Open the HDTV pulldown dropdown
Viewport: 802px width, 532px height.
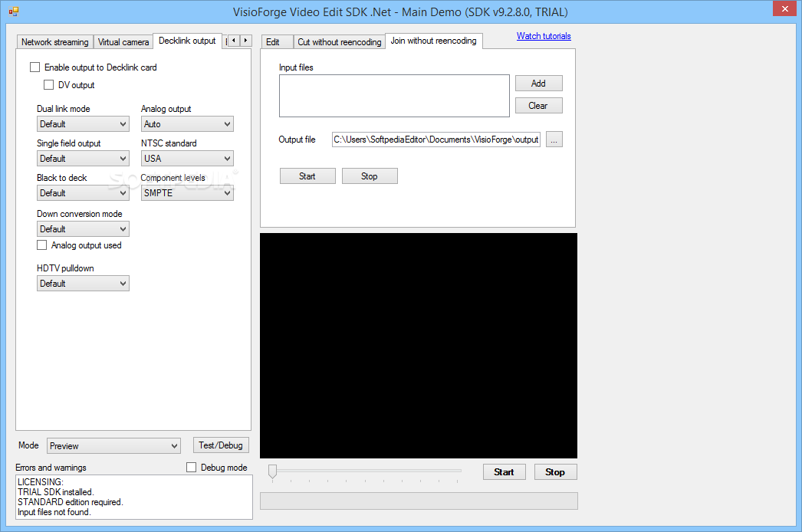[83, 284]
